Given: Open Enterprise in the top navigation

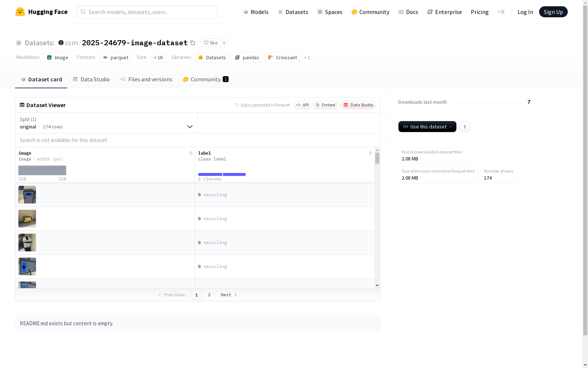Looking at the screenshot, I should click(444, 12).
